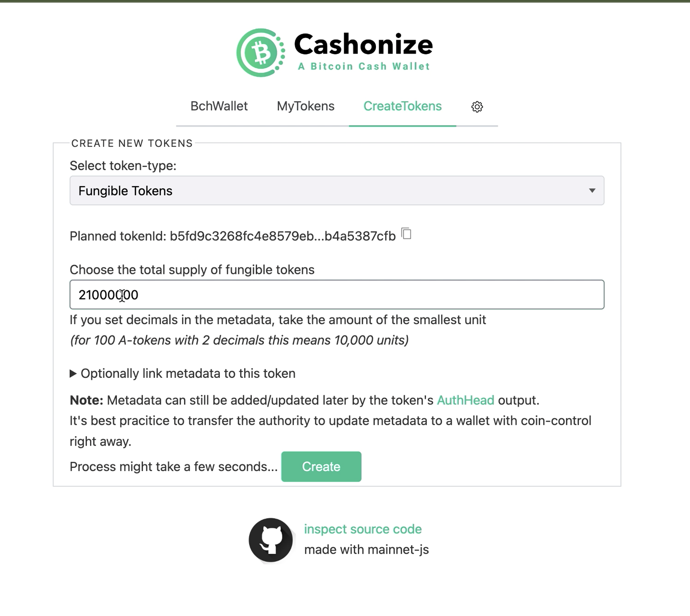The width and height of the screenshot is (690, 616).
Task: Click the dropdown arrow next to Fungible Tokens
Action: 593,190
